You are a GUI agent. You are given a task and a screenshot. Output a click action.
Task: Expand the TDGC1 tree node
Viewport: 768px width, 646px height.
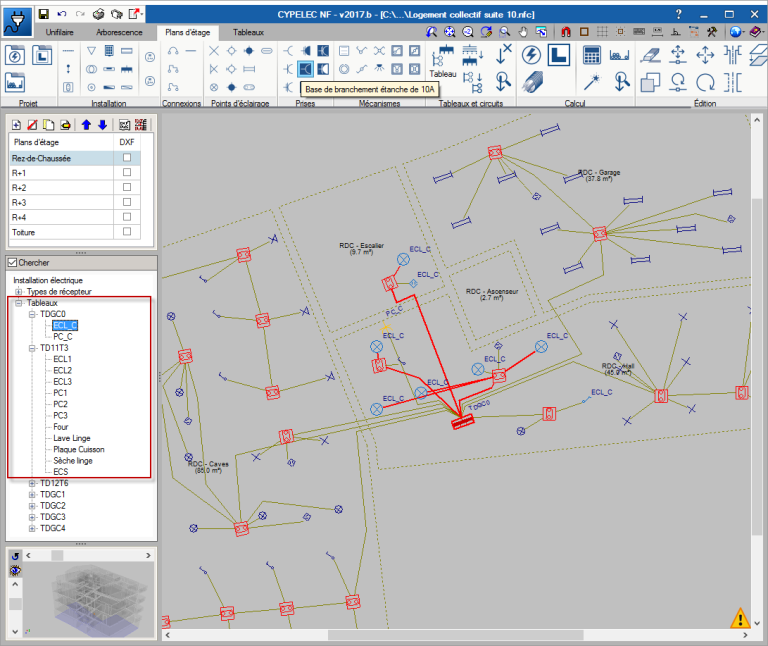[32, 494]
